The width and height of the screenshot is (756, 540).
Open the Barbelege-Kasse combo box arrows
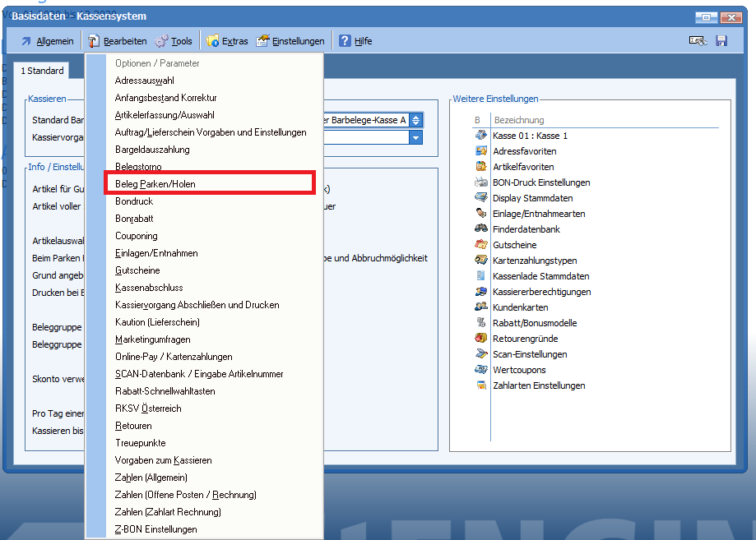click(416, 120)
